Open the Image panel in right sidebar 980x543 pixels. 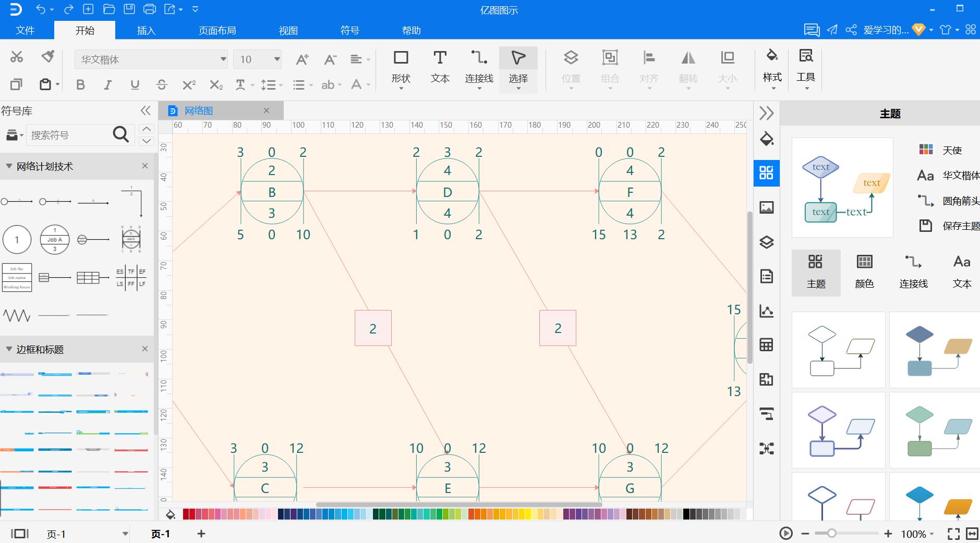point(766,207)
